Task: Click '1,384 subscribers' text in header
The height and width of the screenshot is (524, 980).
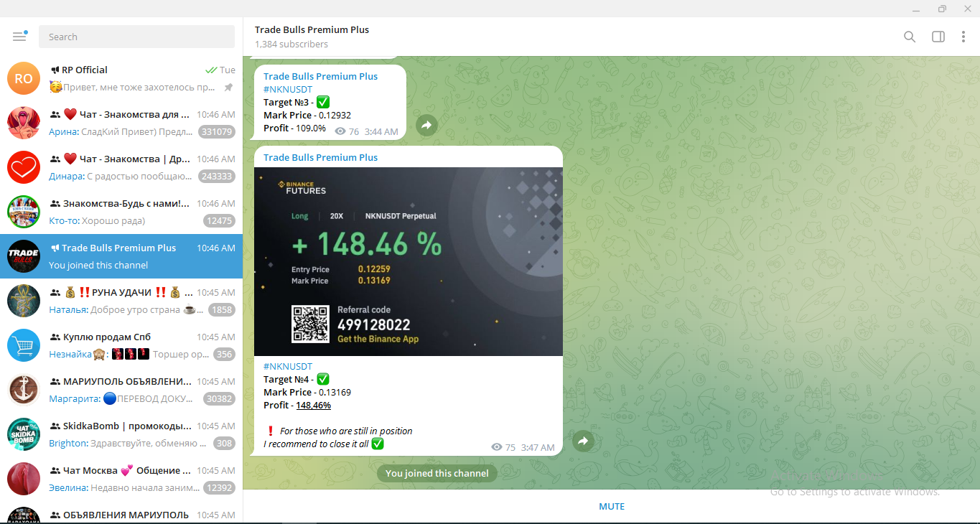Action: [291, 44]
